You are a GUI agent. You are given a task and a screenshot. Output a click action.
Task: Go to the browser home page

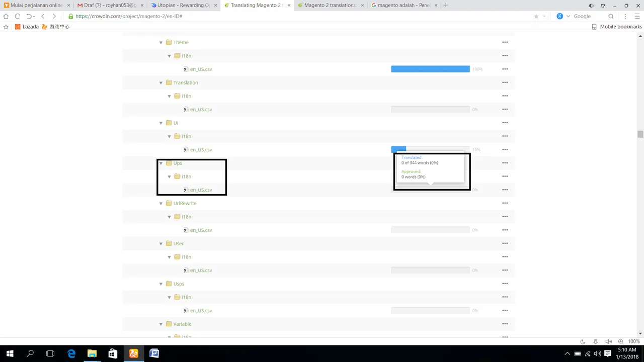tap(6, 16)
